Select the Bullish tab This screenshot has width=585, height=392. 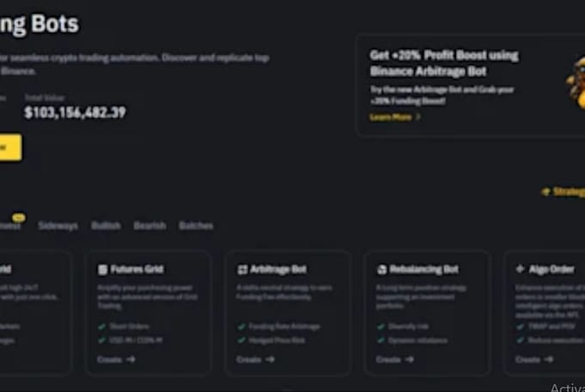click(106, 225)
